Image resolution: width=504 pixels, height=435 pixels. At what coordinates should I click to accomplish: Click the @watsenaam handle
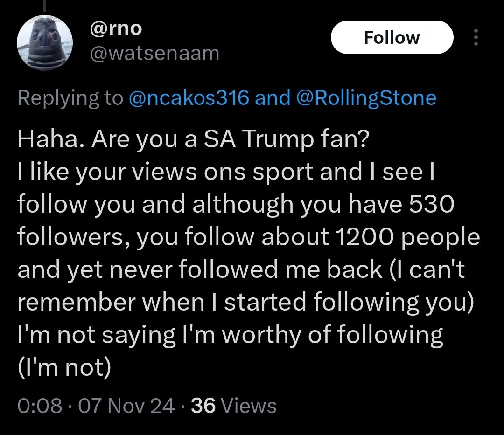(154, 54)
